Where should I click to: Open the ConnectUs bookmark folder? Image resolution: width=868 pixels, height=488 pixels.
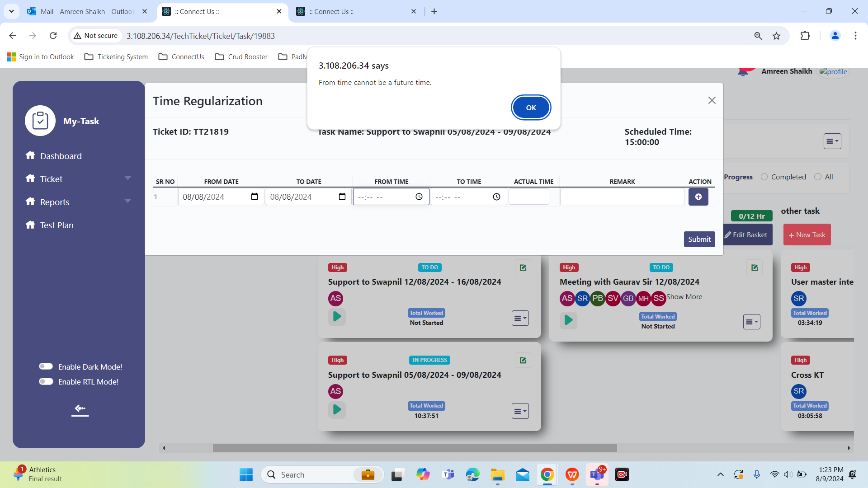coord(181,56)
